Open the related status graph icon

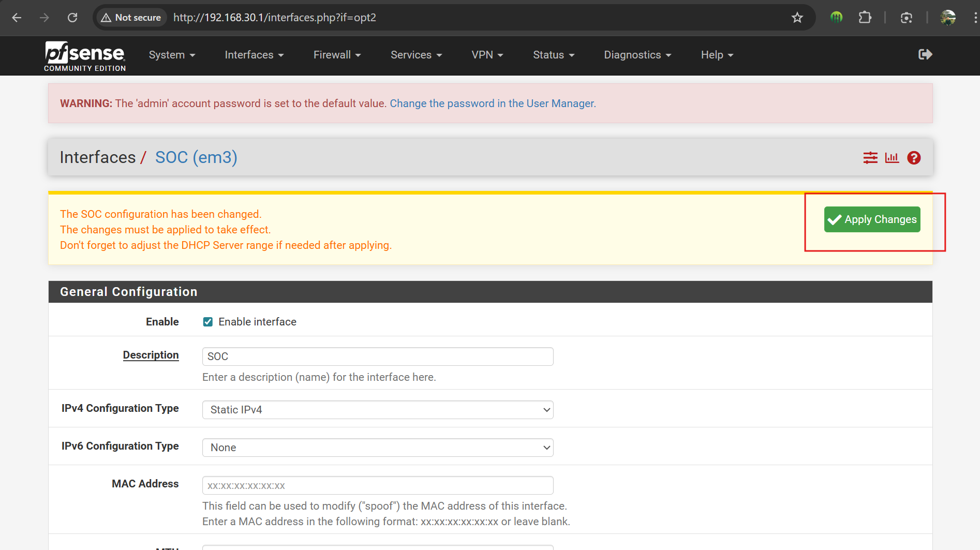[892, 158]
